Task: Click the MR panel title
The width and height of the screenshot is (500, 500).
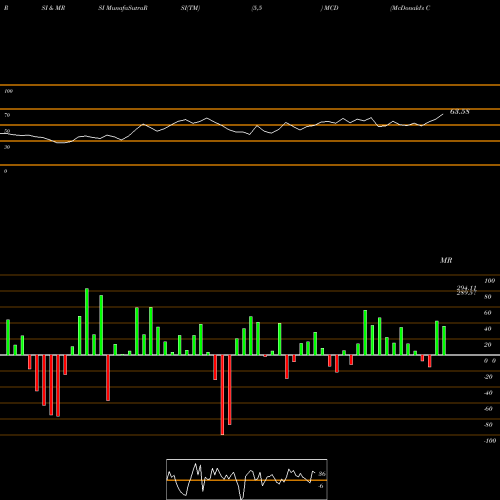Action: pos(446,260)
